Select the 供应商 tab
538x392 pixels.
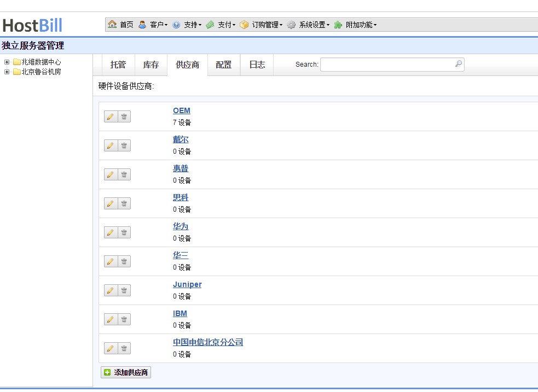click(x=187, y=65)
